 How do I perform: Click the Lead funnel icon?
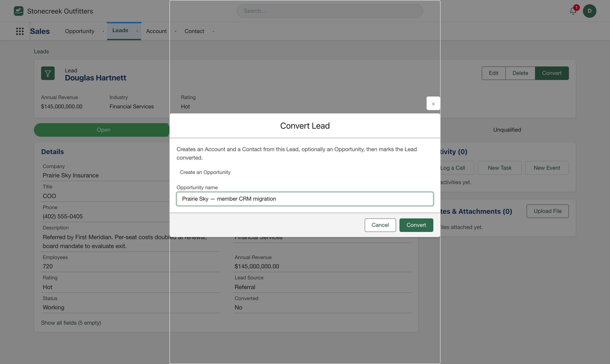[48, 73]
